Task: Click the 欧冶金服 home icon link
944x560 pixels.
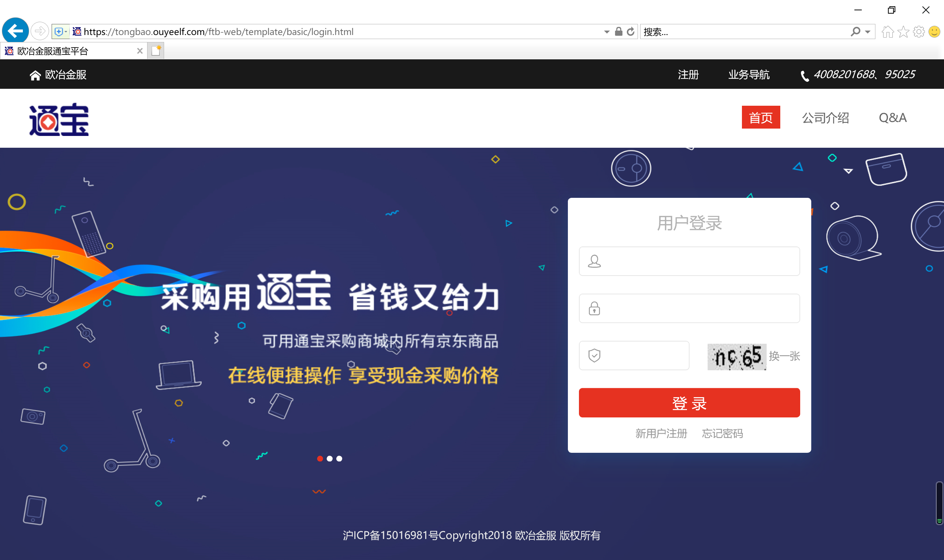Action: (58, 75)
